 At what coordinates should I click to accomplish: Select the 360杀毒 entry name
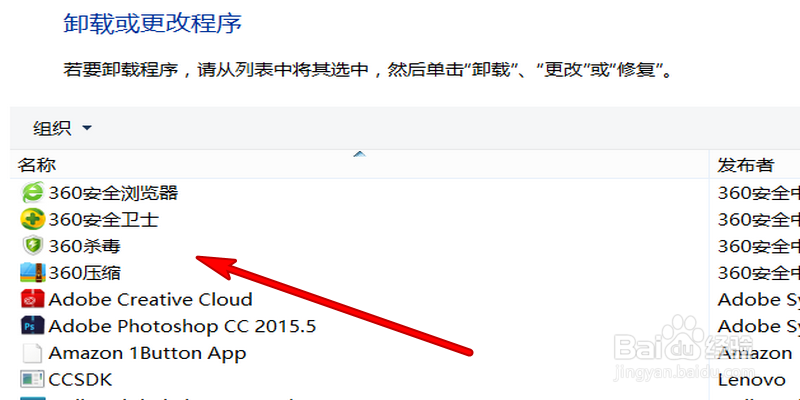point(85,246)
